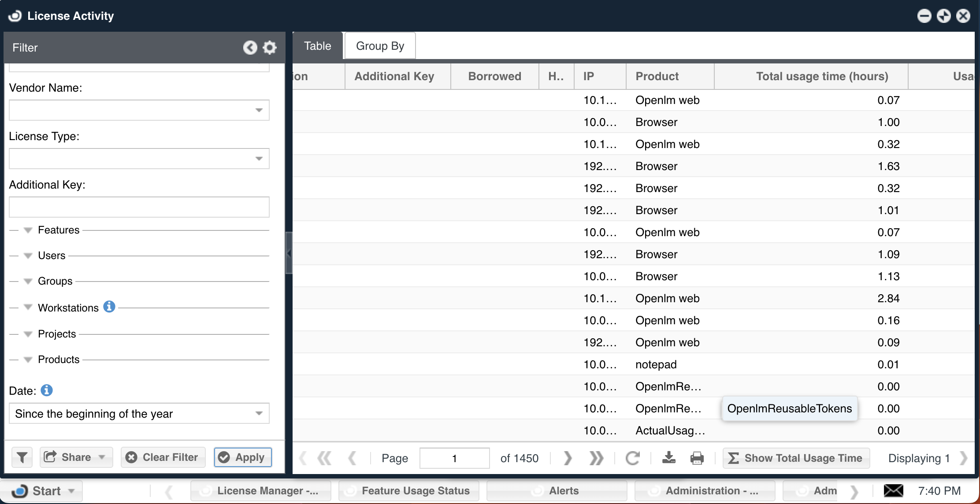The image size is (980, 504).
Task: Click the Date info icon
Action: pyautogui.click(x=47, y=390)
